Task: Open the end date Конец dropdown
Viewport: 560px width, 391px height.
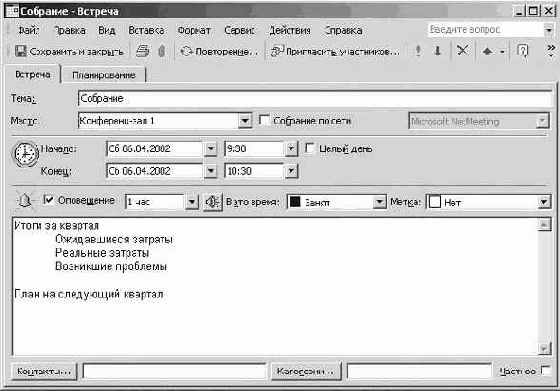Action: 210,171
